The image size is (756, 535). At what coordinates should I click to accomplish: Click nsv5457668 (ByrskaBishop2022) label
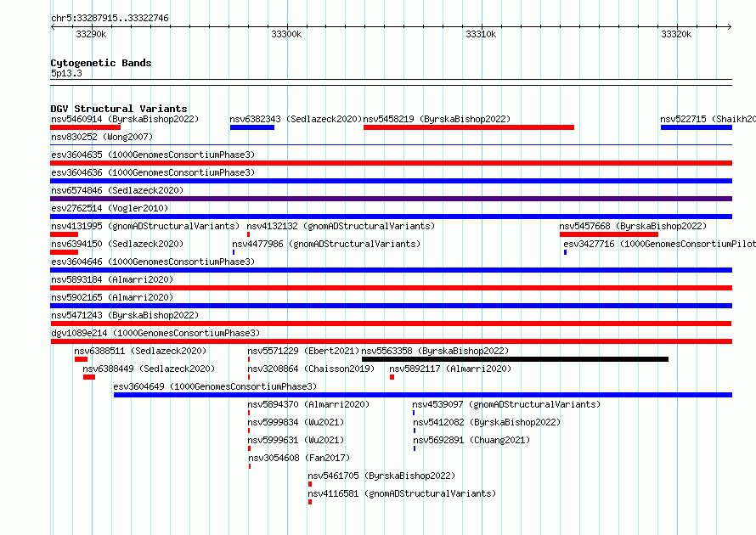coord(633,226)
